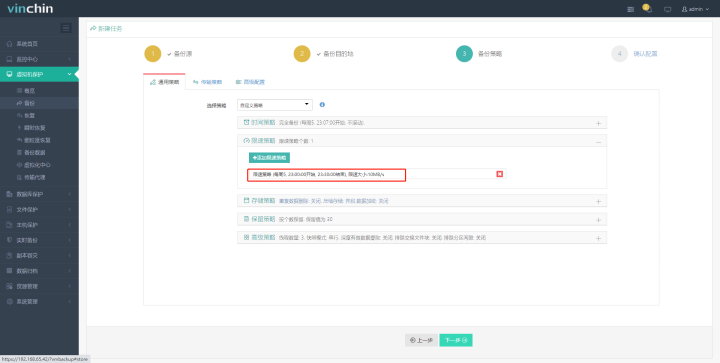Collapse the sidebar with the hamburger icon
Image resolution: width=720 pixels, height=363 pixels.
[66, 28]
